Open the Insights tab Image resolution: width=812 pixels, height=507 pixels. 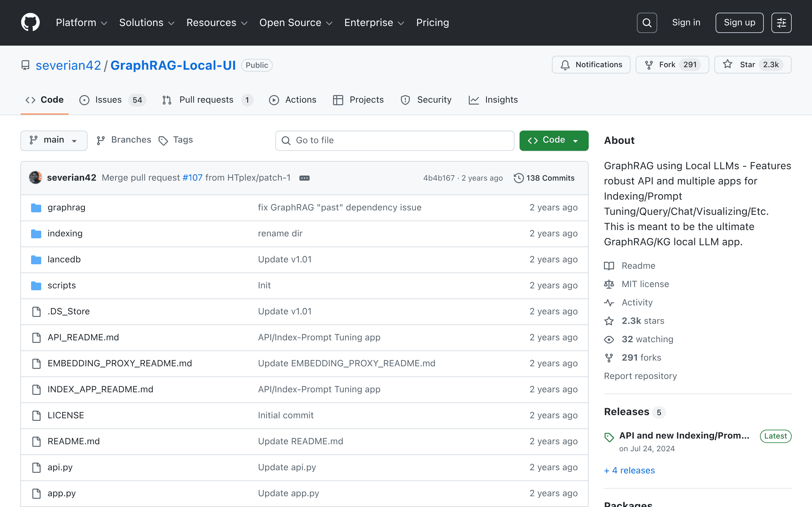[x=493, y=100]
